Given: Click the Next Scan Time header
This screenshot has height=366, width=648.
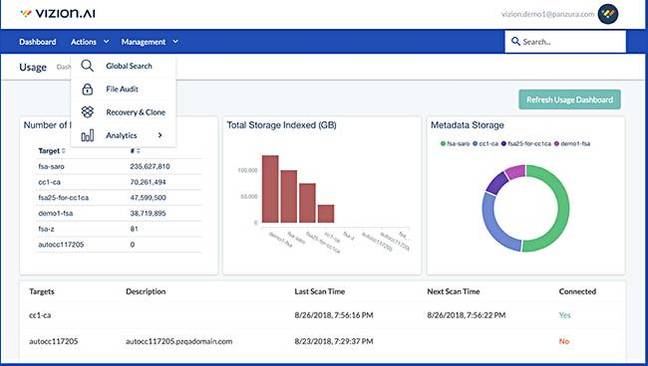Looking at the screenshot, I should point(453,291).
